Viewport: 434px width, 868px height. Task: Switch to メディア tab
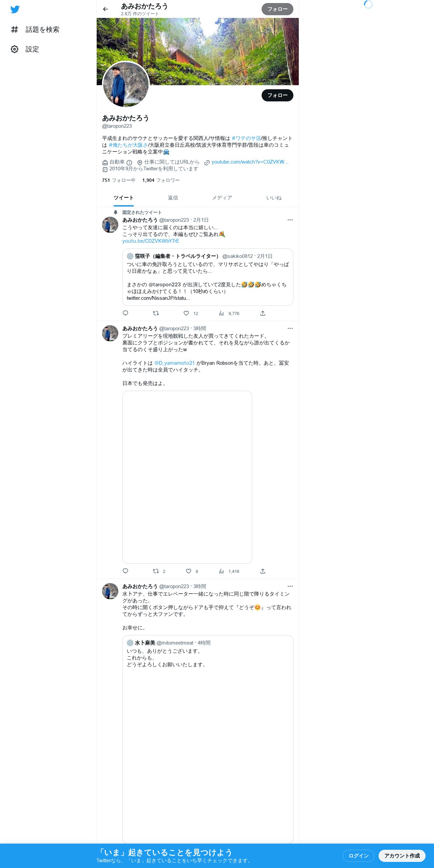pos(222,198)
